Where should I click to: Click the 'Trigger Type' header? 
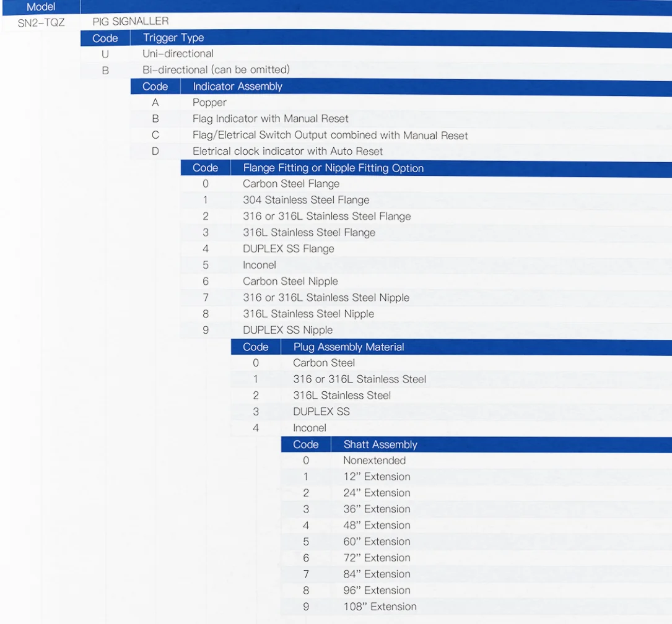coord(173,38)
